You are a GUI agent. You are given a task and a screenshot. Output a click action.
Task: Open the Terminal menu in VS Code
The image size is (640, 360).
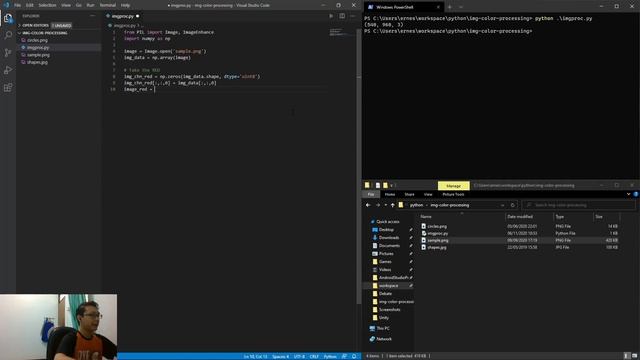108,5
